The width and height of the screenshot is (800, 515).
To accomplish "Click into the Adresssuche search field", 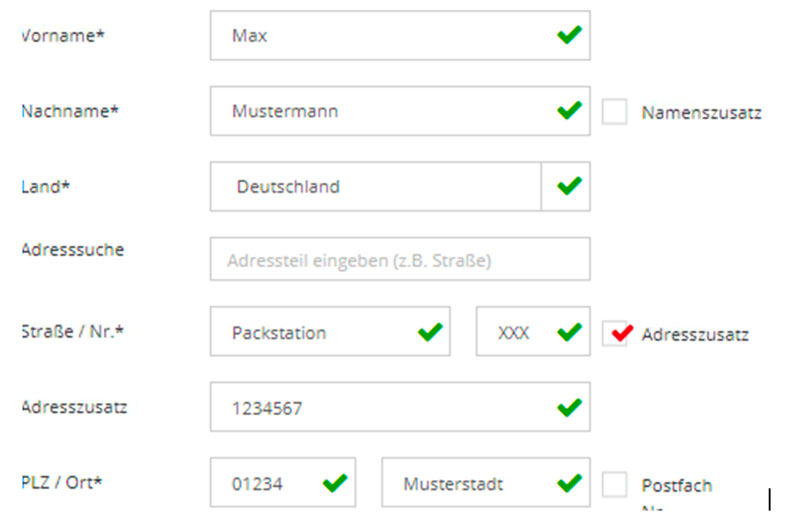I will [399, 259].
